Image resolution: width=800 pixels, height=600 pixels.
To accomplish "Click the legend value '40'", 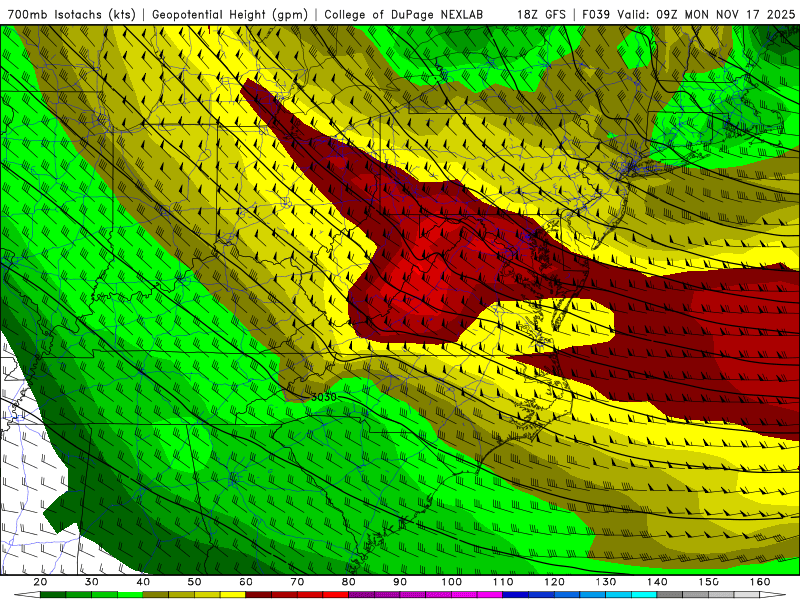I will click(143, 582).
